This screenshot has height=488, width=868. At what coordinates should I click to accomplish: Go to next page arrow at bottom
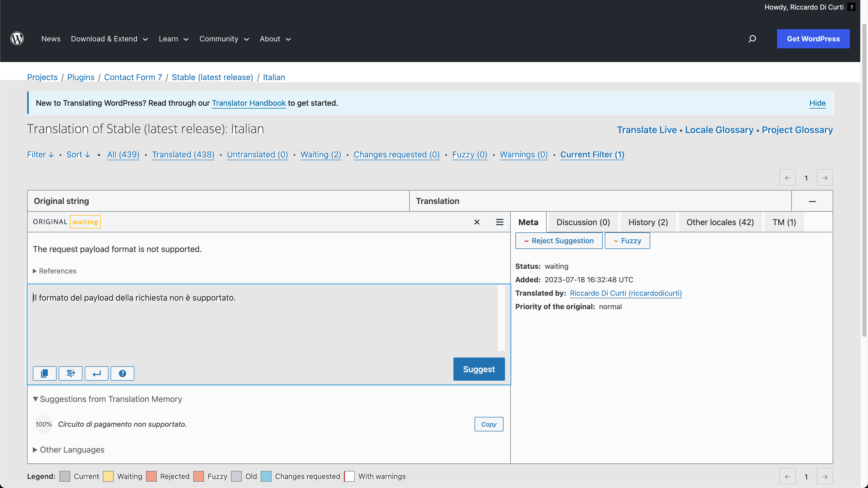(825, 477)
